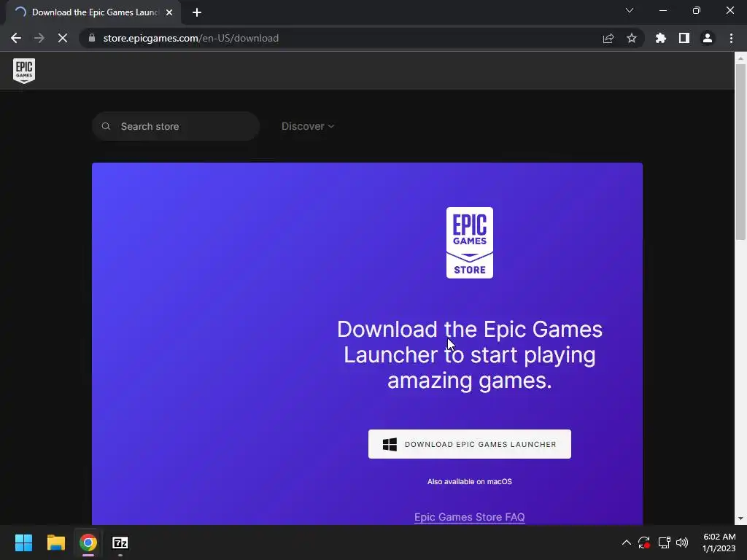
Task: Open the volume control
Action: [x=682, y=542]
